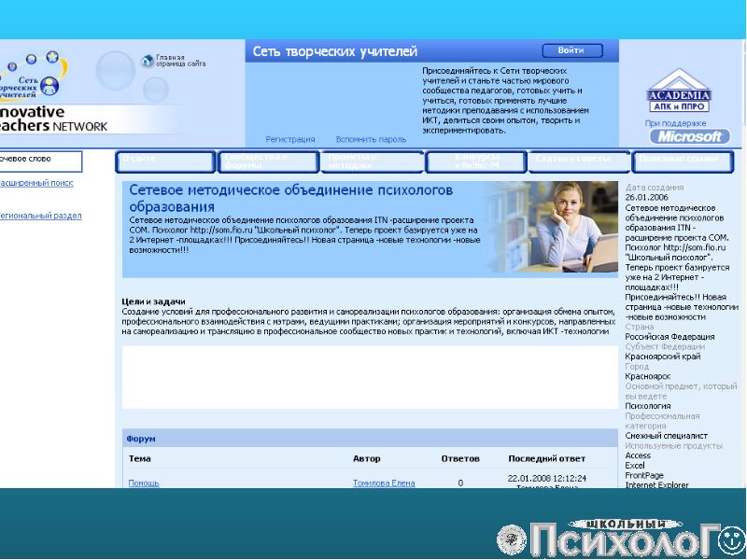Select the Проекты и методики menu
The height and width of the screenshot is (560, 747).
coord(372,161)
